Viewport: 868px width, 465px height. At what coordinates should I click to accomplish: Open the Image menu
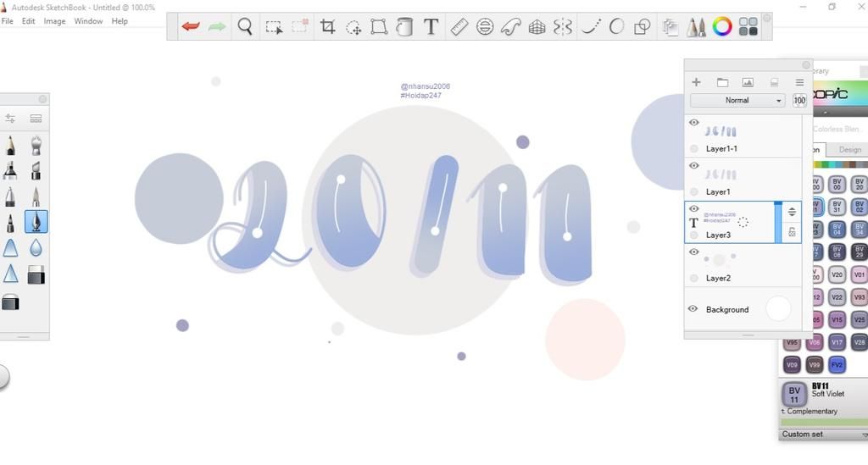pos(54,21)
